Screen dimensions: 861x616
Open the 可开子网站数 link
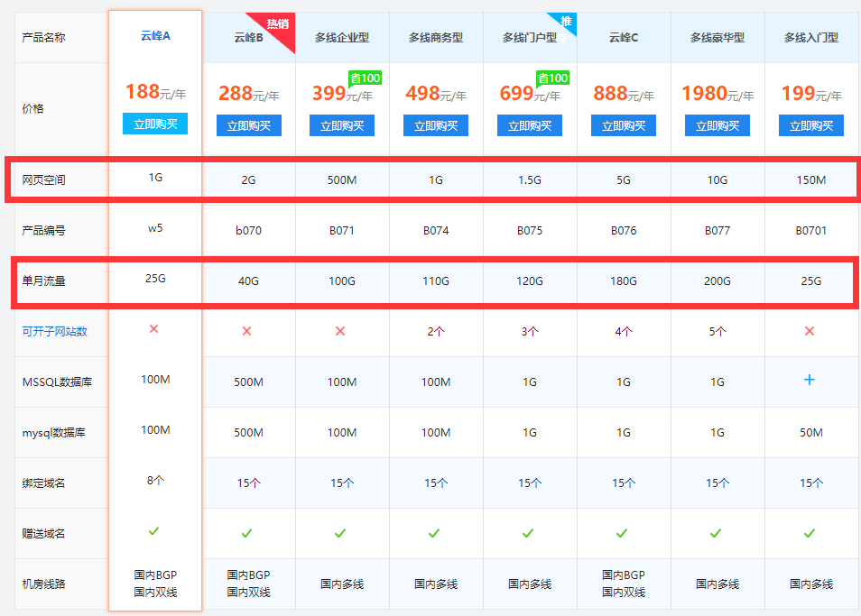55,331
